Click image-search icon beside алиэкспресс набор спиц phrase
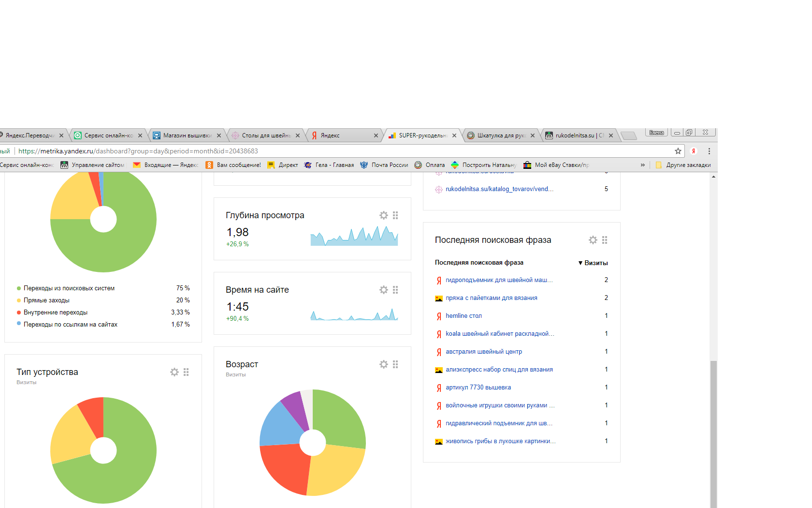The height and width of the screenshot is (508, 812). 439,370
